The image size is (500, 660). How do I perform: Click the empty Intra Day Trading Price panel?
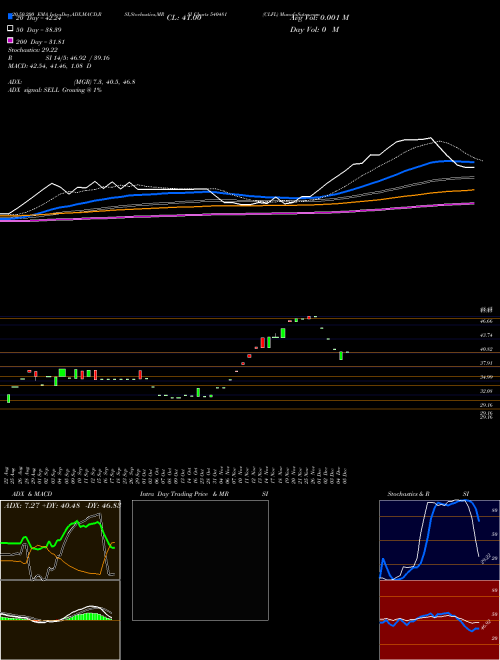click(200, 560)
